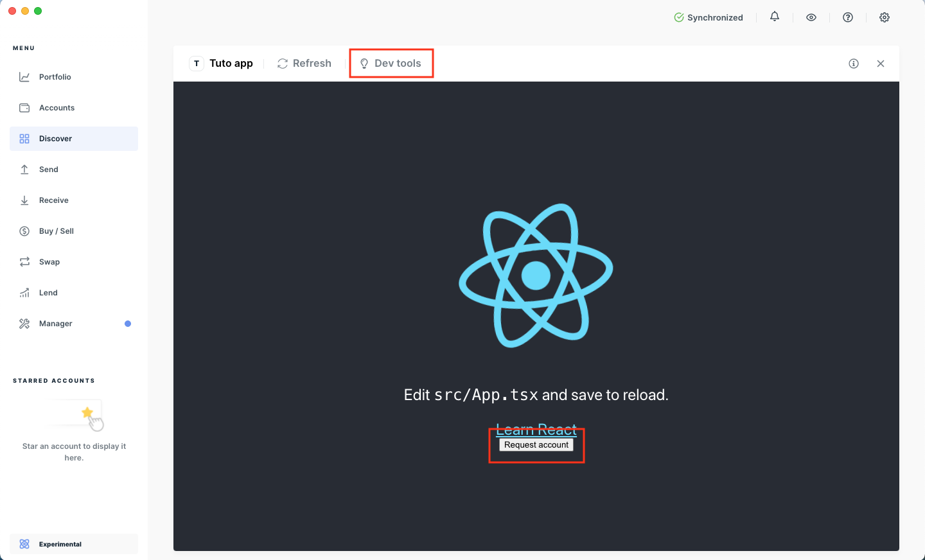The image size is (925, 560).
Task: Open the Swap menu item
Action: coord(74,262)
